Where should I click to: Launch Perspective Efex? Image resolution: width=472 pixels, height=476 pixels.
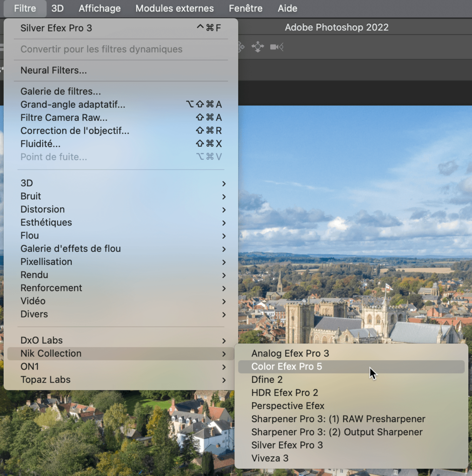click(x=351, y=405)
